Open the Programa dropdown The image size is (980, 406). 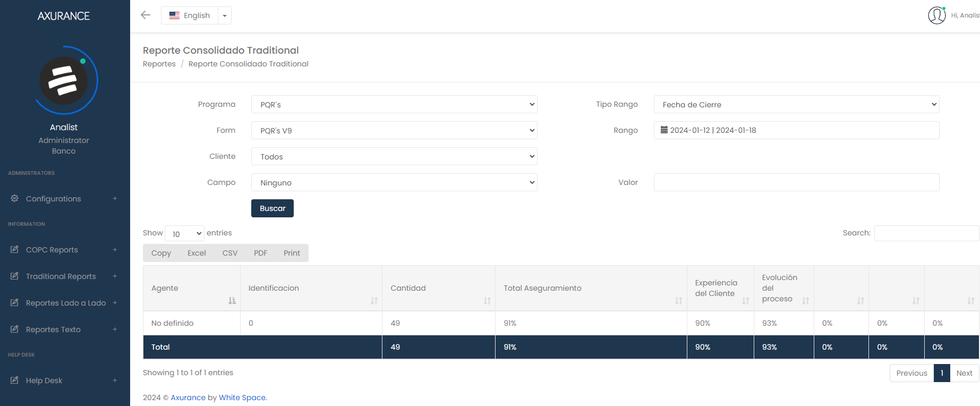(394, 104)
